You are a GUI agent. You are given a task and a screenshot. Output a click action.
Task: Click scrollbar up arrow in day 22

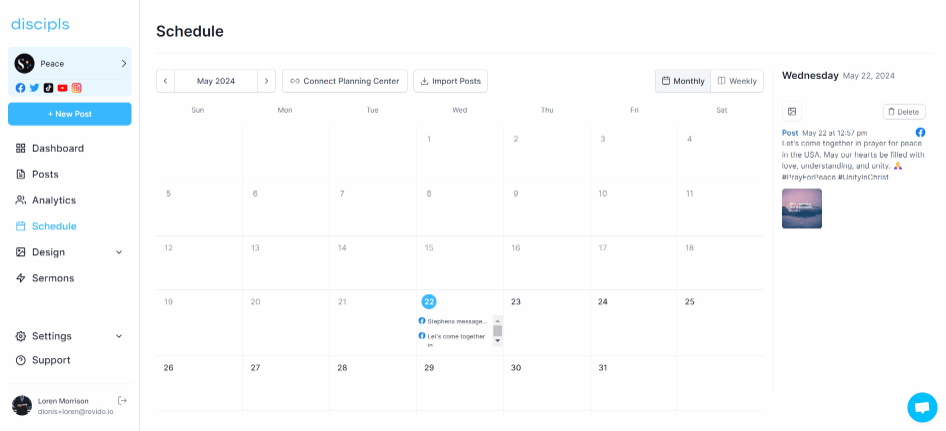pos(498,321)
